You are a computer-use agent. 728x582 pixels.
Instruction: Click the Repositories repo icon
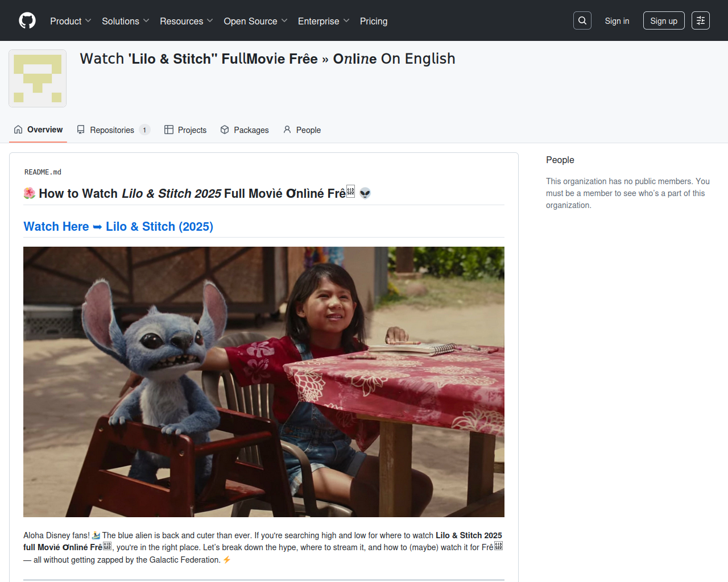(81, 130)
